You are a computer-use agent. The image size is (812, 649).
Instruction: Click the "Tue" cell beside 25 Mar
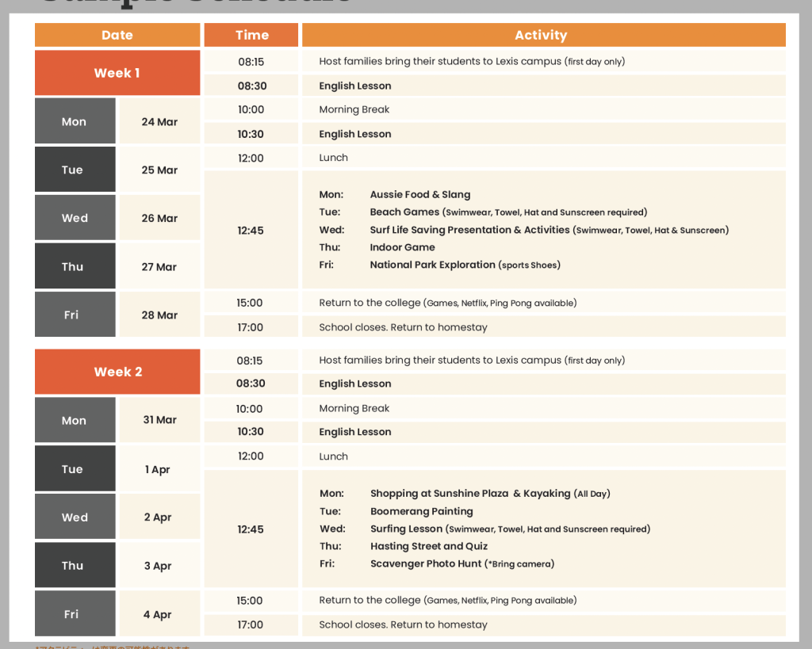75,170
